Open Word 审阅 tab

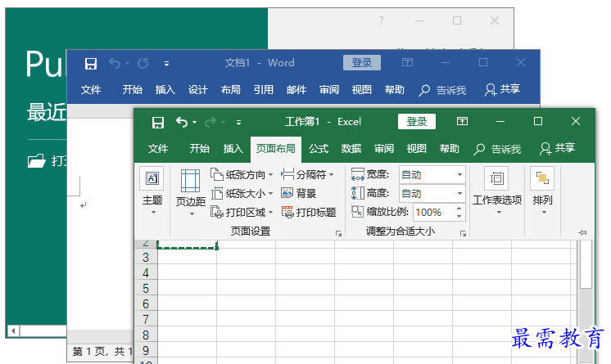329,90
